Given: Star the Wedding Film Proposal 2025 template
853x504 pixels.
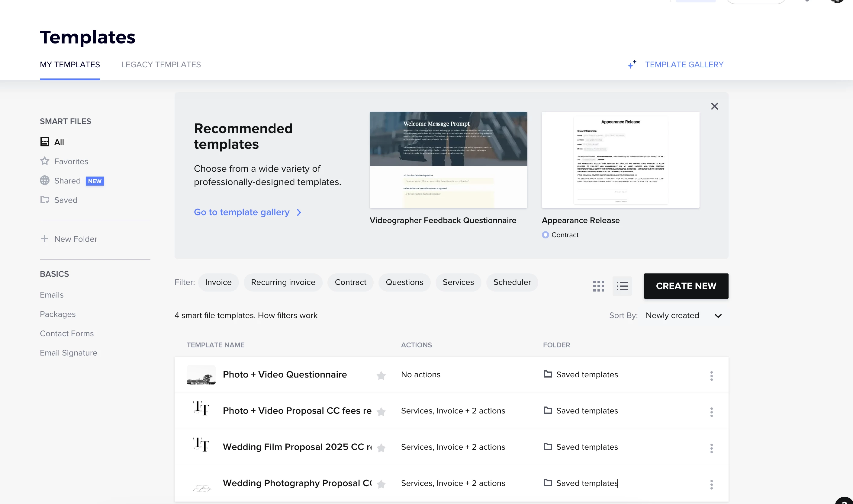Looking at the screenshot, I should pos(381,448).
